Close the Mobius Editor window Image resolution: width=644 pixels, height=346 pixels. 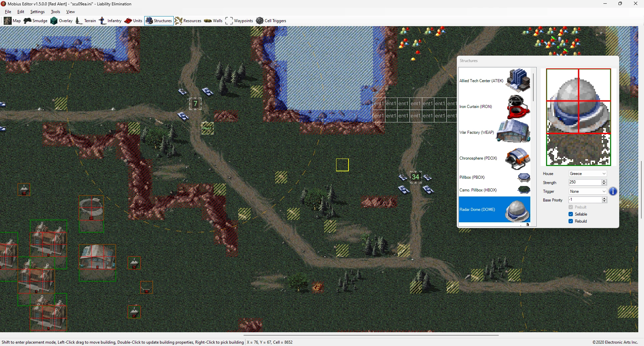pyautogui.click(x=636, y=4)
